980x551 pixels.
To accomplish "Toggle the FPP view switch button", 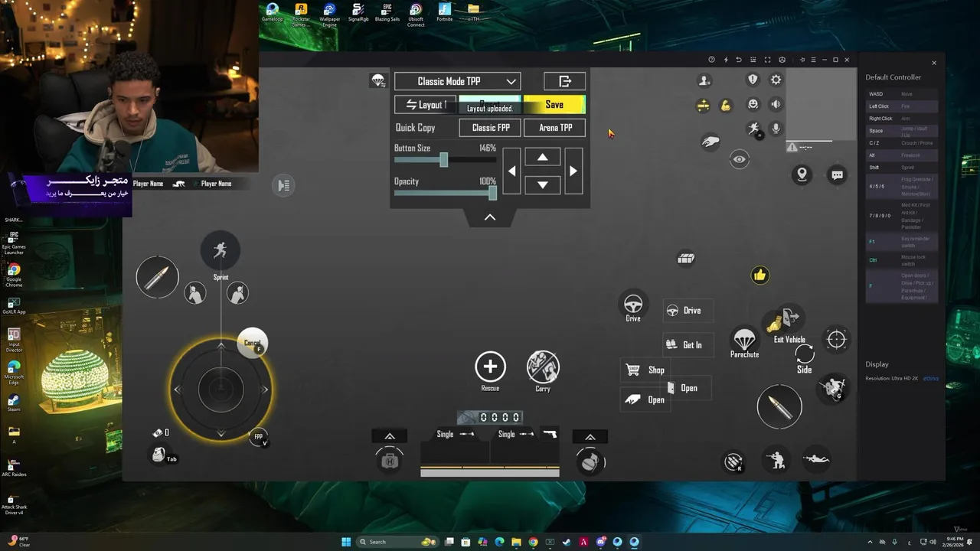I will click(259, 437).
